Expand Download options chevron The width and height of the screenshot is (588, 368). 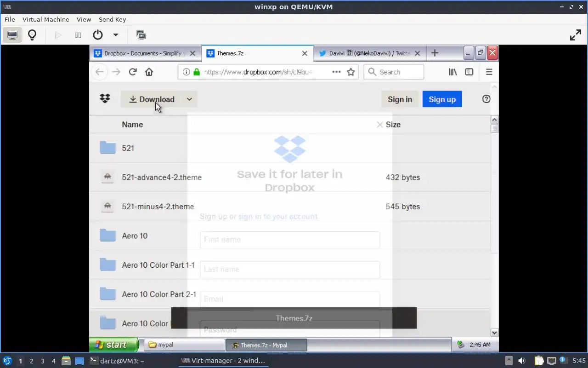point(189,99)
